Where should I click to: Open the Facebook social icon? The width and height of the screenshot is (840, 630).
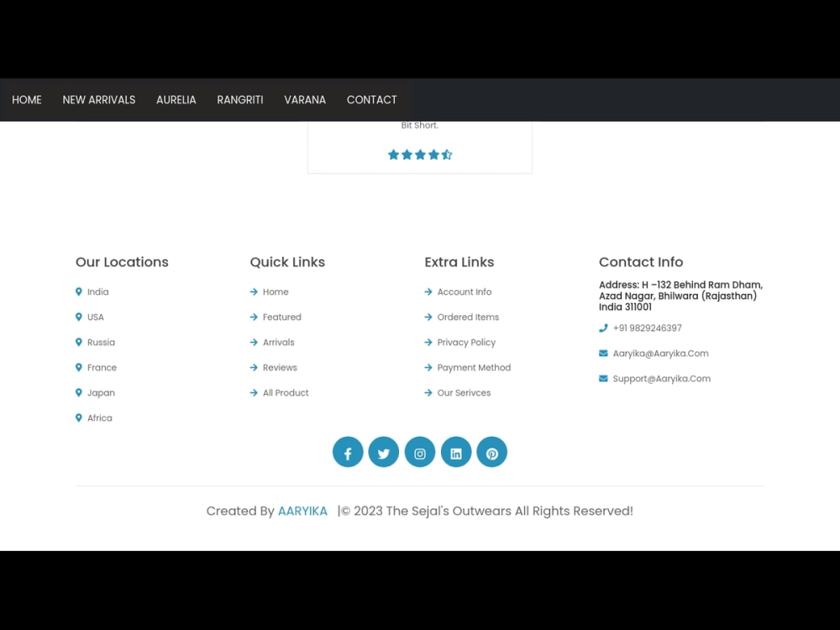(348, 452)
